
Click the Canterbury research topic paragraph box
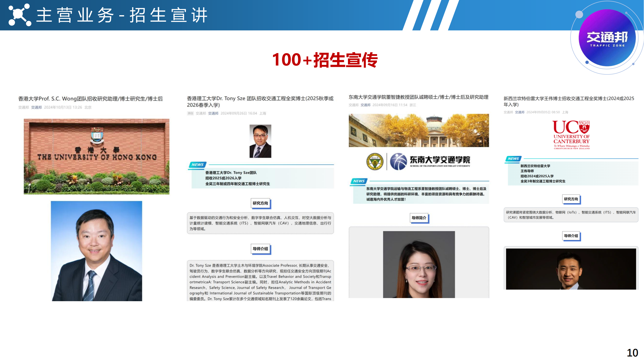571,215
